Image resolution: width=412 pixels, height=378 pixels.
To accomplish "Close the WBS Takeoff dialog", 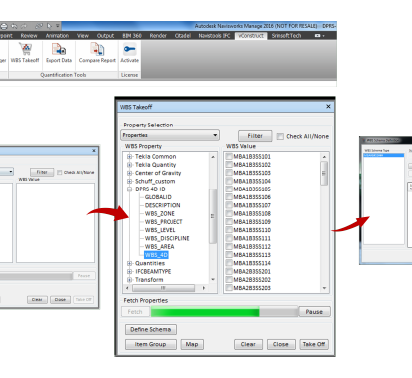I will coord(328,106).
